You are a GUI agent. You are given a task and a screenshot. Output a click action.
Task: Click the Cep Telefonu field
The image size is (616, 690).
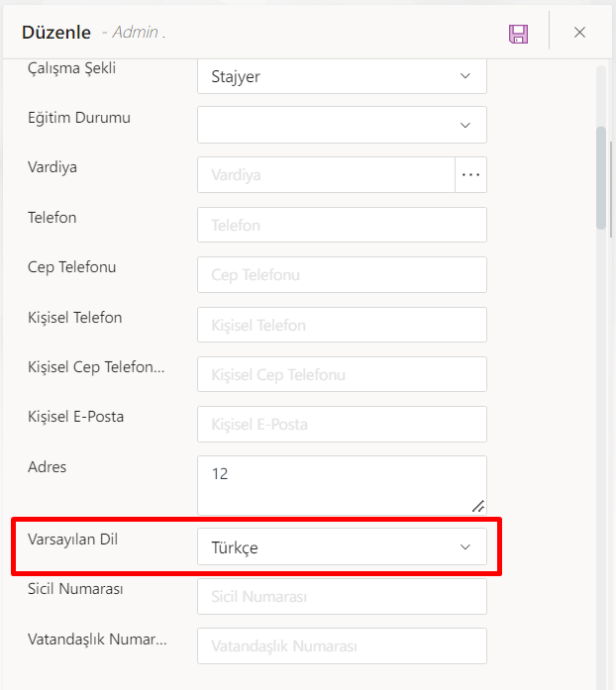(342, 275)
